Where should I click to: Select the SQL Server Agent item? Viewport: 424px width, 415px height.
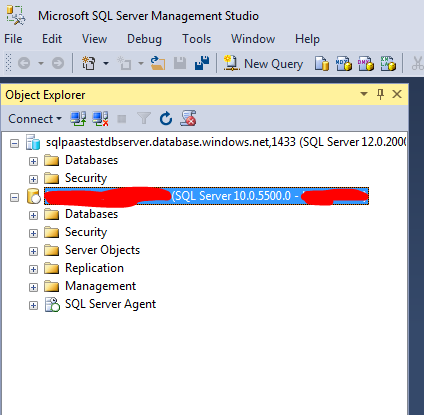pos(110,304)
